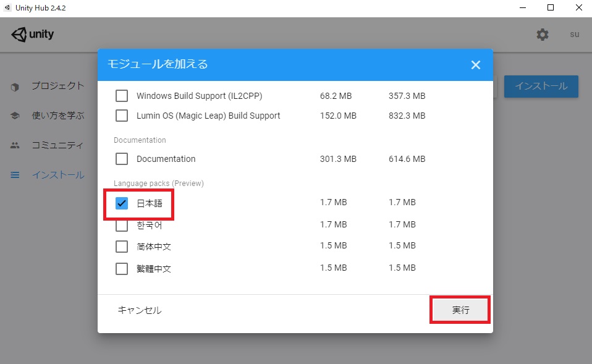The image size is (592, 364).
Task: Click the インストール list icon
Action: click(x=14, y=175)
